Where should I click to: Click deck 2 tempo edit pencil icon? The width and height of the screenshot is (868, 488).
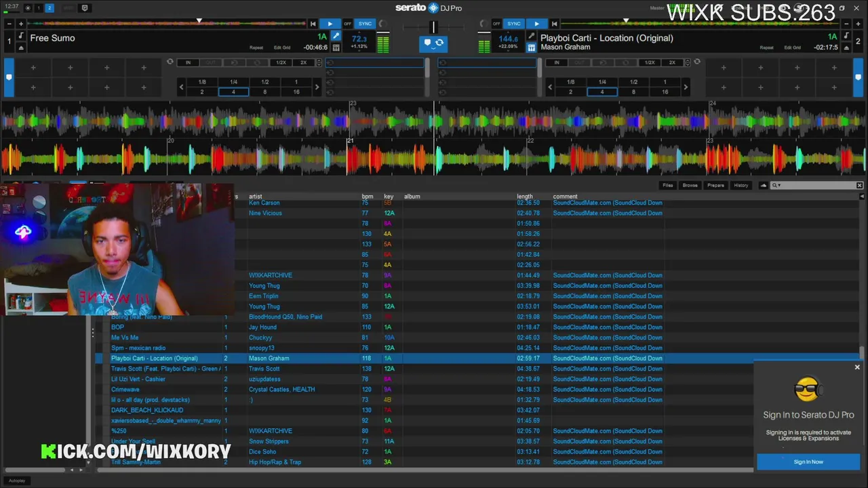coord(532,36)
